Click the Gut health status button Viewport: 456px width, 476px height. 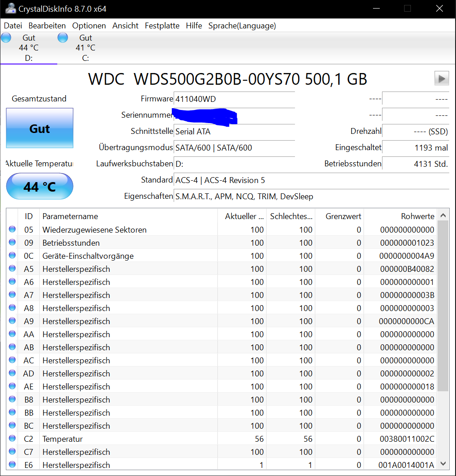pyautogui.click(x=40, y=128)
